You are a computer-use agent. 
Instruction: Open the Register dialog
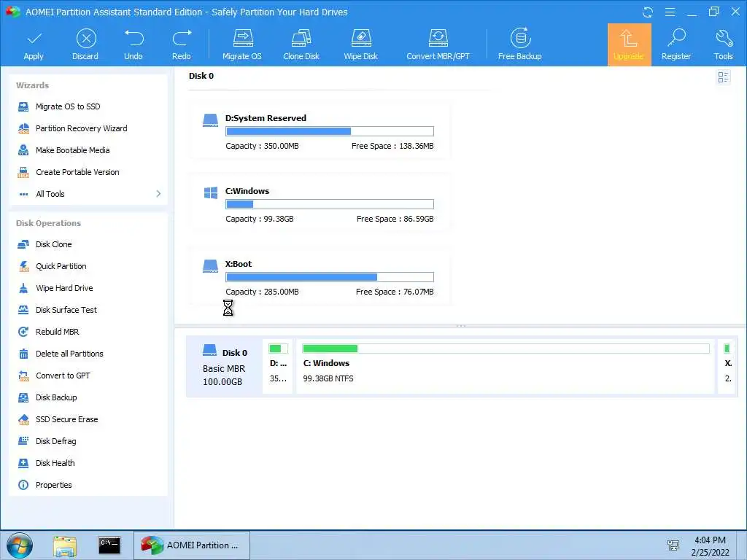click(x=676, y=46)
